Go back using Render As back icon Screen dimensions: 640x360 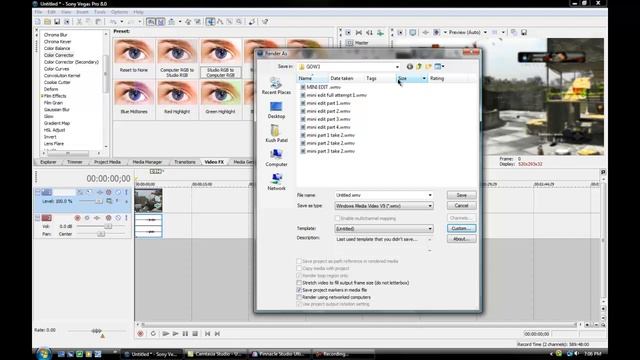point(409,67)
